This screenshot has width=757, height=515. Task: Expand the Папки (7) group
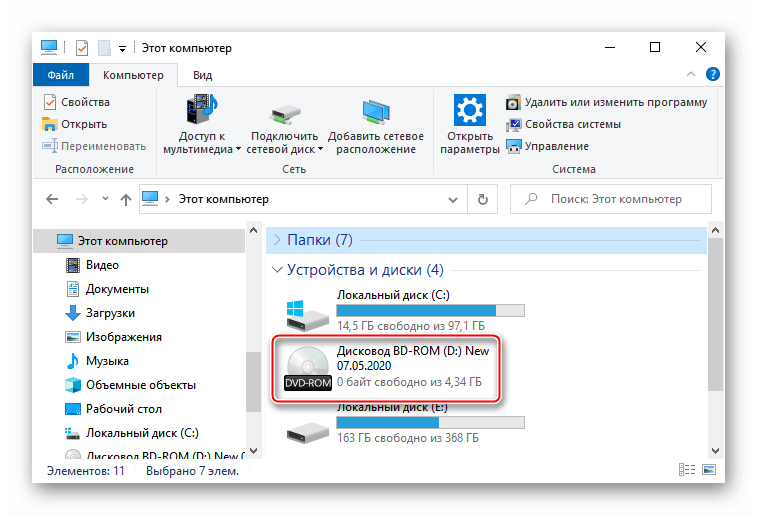tap(277, 240)
